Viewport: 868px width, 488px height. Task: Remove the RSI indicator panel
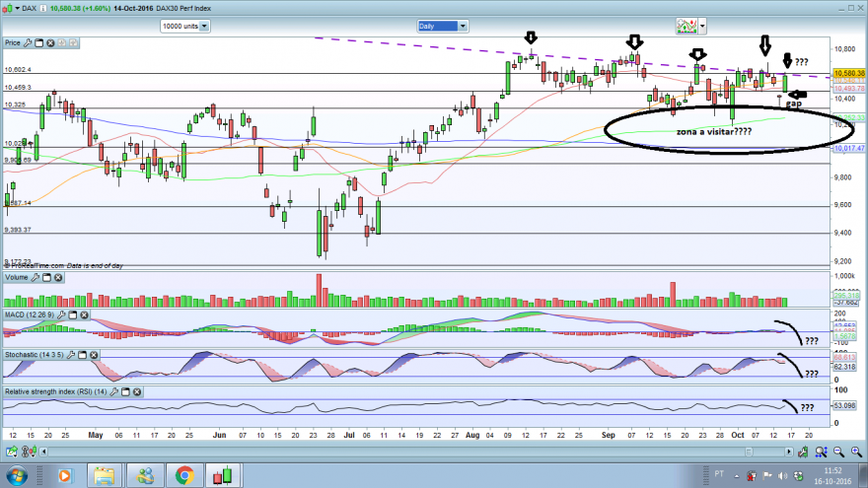137,391
